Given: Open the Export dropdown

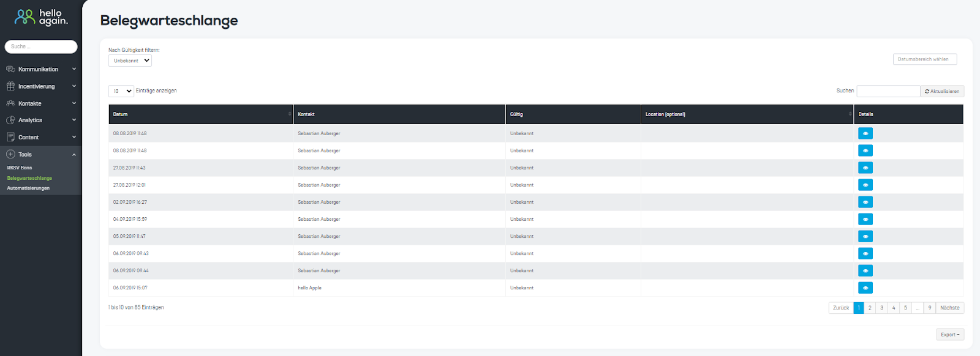Looking at the screenshot, I should (x=950, y=335).
